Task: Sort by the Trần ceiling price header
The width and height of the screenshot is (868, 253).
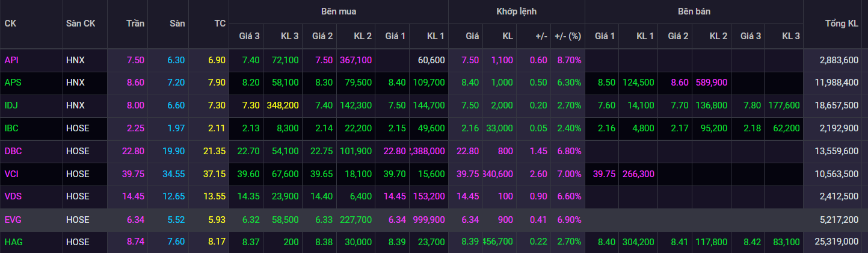Action: point(135,23)
